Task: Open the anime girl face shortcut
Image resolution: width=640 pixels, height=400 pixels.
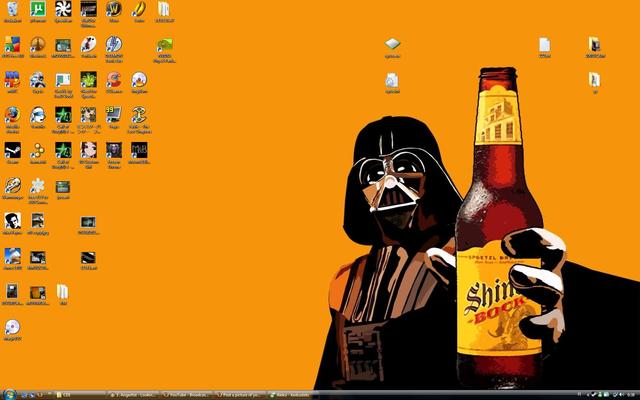Action: (89, 151)
